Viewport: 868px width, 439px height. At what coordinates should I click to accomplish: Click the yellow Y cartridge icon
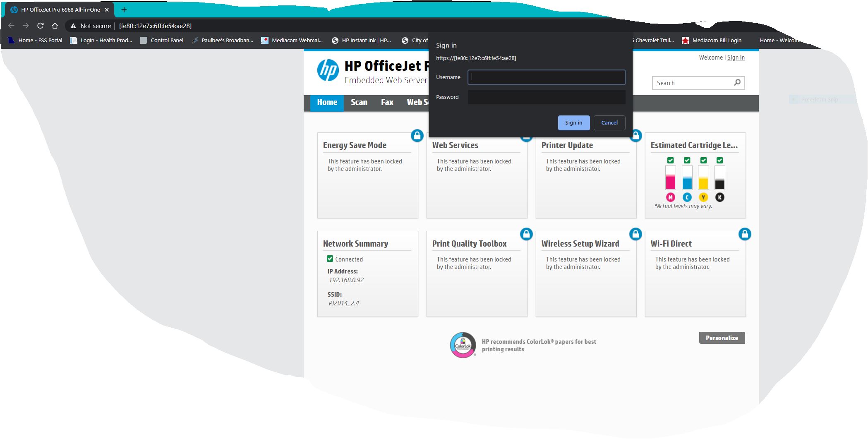pos(703,197)
